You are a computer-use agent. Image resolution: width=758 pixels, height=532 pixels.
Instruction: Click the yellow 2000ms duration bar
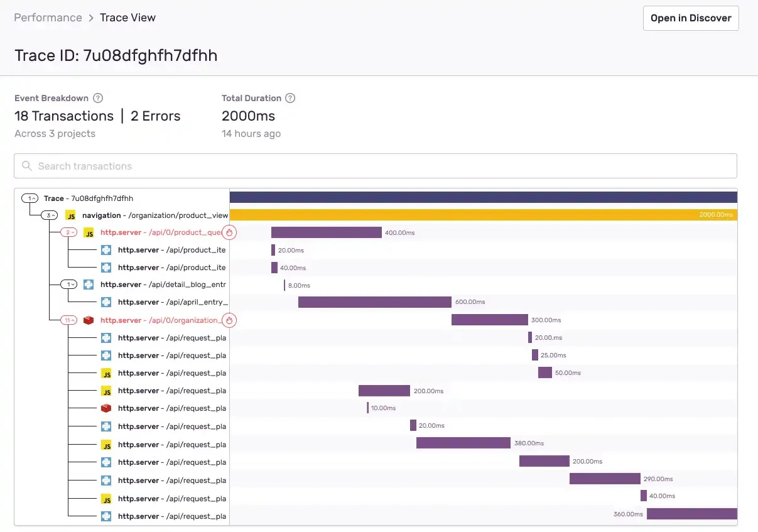(x=484, y=214)
